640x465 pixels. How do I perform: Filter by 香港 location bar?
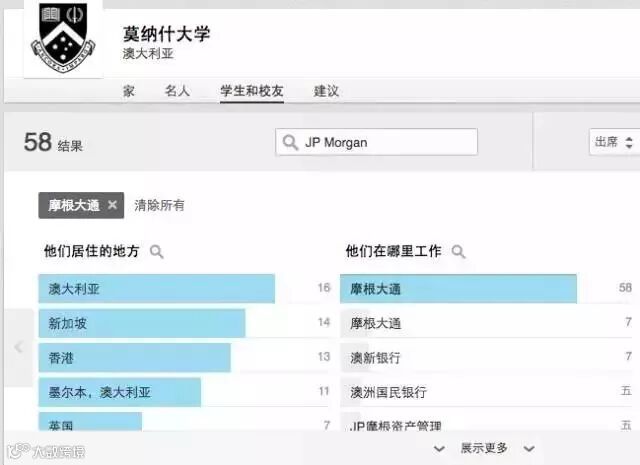click(135, 358)
